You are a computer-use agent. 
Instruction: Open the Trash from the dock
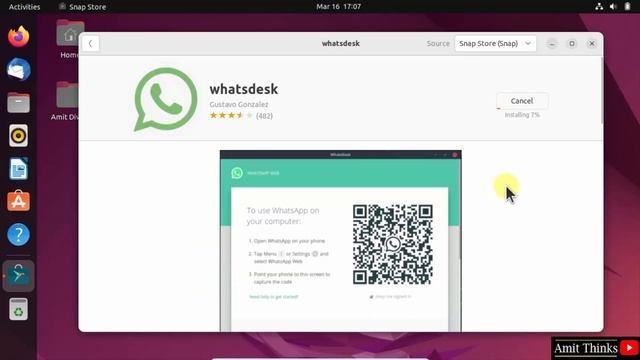click(x=18, y=309)
